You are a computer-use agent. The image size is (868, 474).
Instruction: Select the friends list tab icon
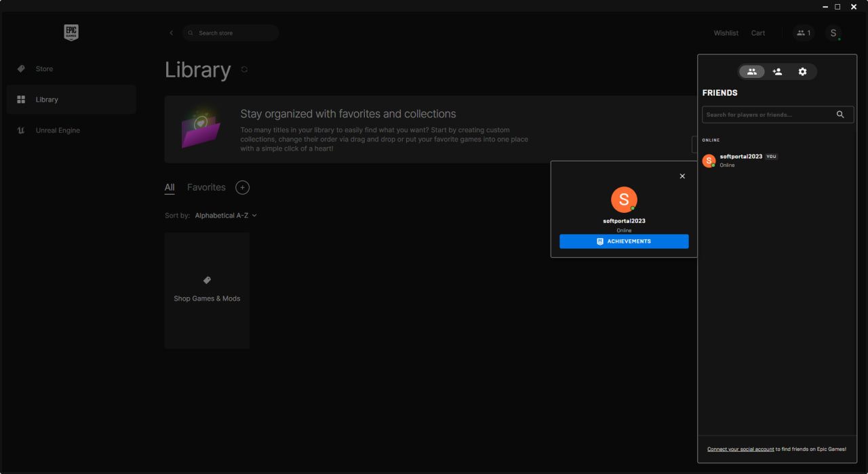(x=751, y=71)
